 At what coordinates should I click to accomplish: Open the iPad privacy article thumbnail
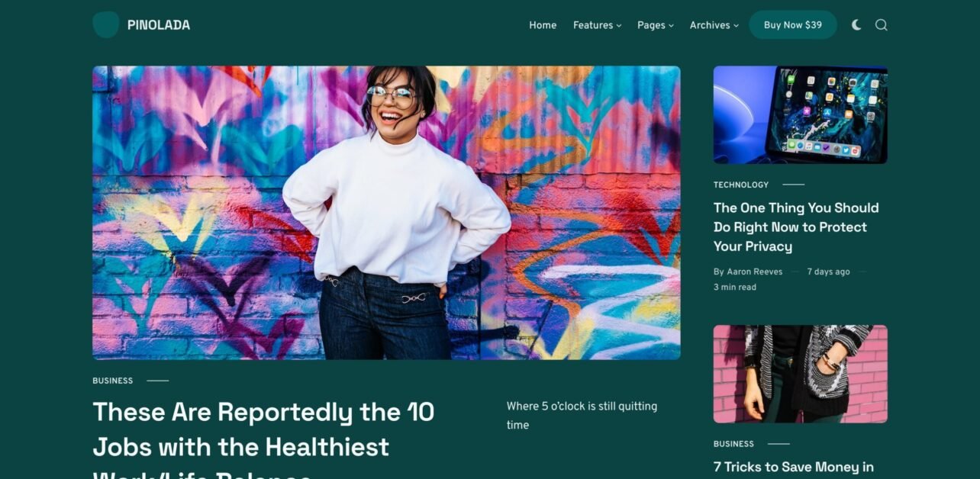[800, 114]
